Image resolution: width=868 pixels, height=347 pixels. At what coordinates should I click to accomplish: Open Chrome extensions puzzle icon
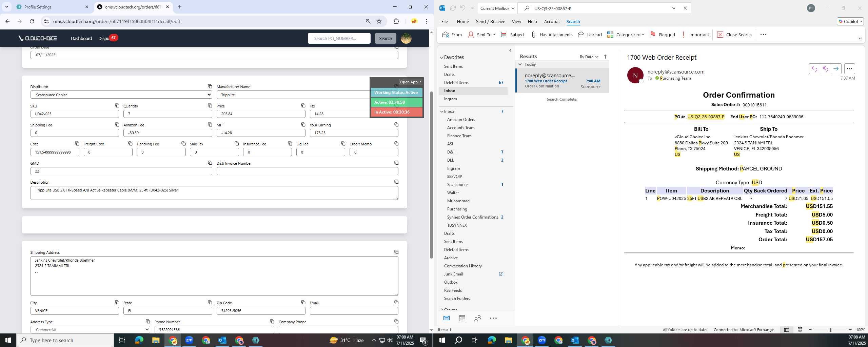(x=396, y=21)
